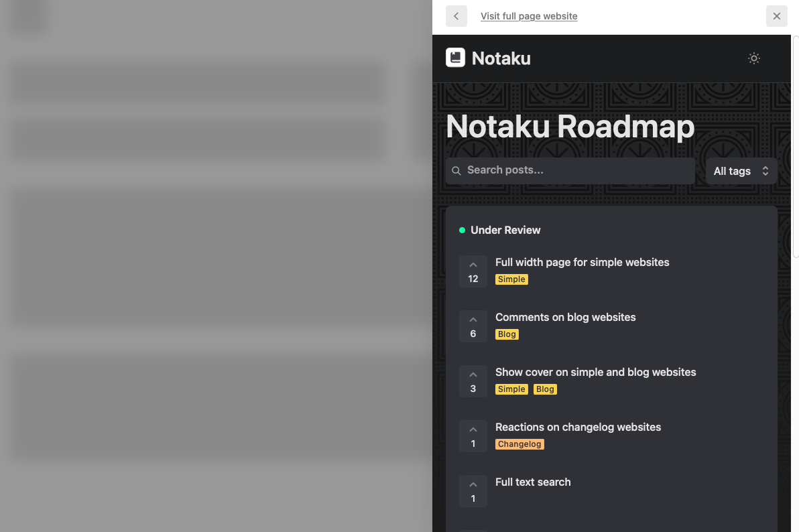Upvote 'Full width page for simple websites'
Image resolution: width=799 pixels, height=532 pixels.
tap(473, 264)
